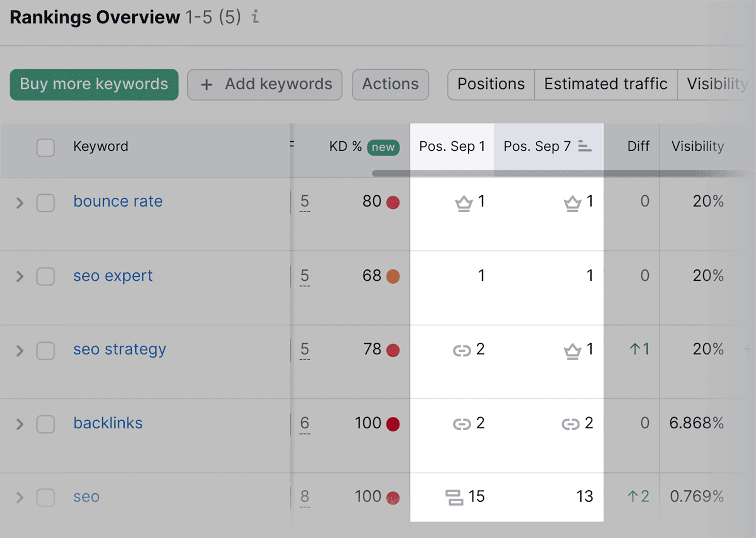Screen dimensions: 756x538
Task: Click the crown icon in bounce rate Sep 1 position
Action: tap(464, 203)
